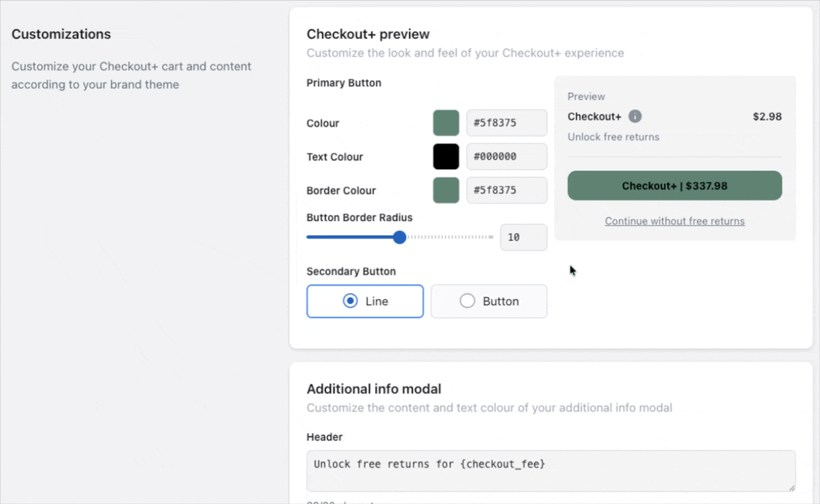Click the $2.98 price in preview
Screen dimensions: 820x504
point(767,117)
